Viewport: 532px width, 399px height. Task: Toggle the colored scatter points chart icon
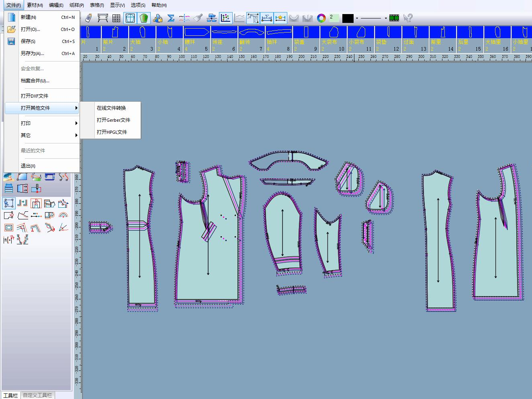[x=226, y=18]
